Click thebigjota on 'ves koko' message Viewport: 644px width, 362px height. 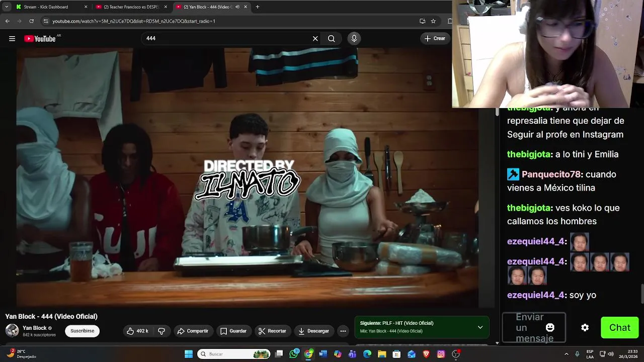coord(530,208)
